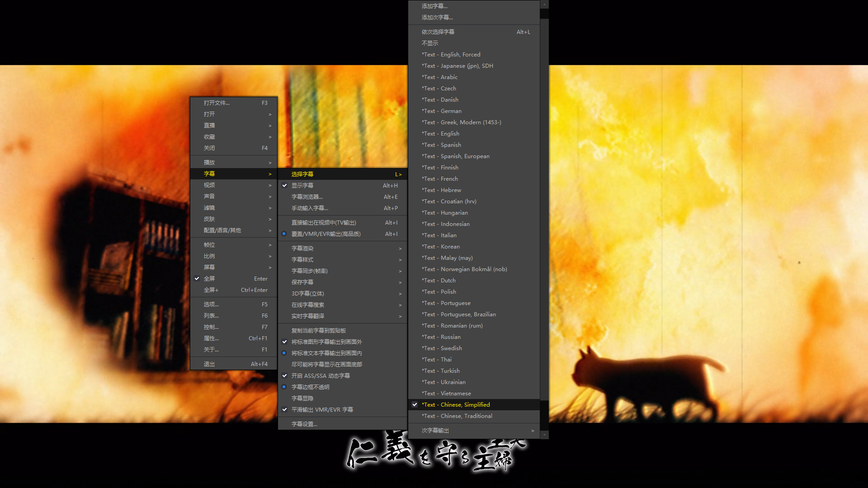Select 将标准文本字幕输出到画面内 radio option
Screen dimensions: 868x488
[x=342, y=353]
